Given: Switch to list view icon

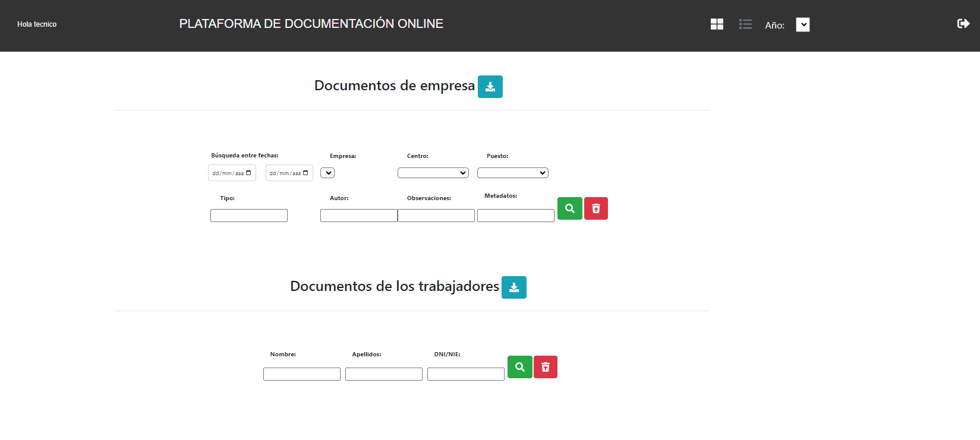Looking at the screenshot, I should [x=745, y=24].
